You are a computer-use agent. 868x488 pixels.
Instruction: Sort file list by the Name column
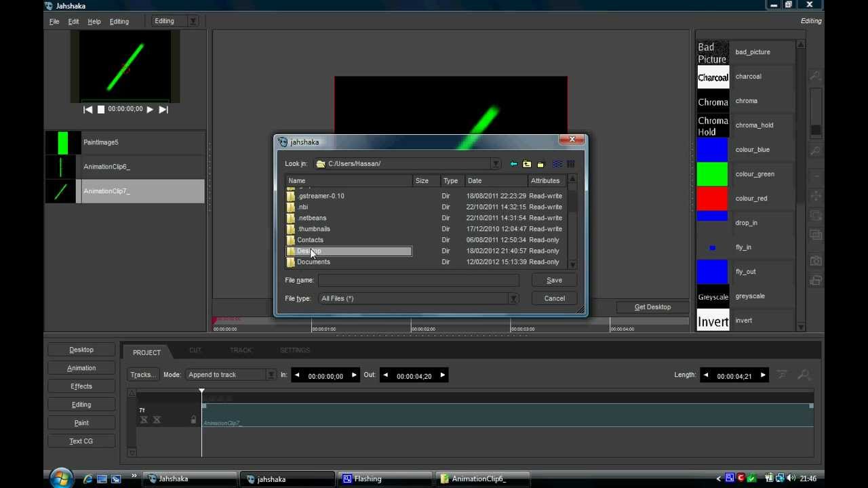pyautogui.click(x=349, y=181)
